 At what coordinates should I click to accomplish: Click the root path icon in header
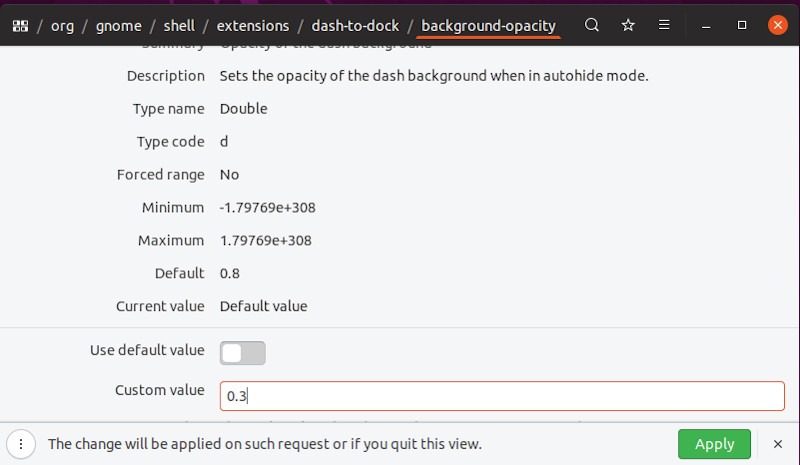pos(20,26)
